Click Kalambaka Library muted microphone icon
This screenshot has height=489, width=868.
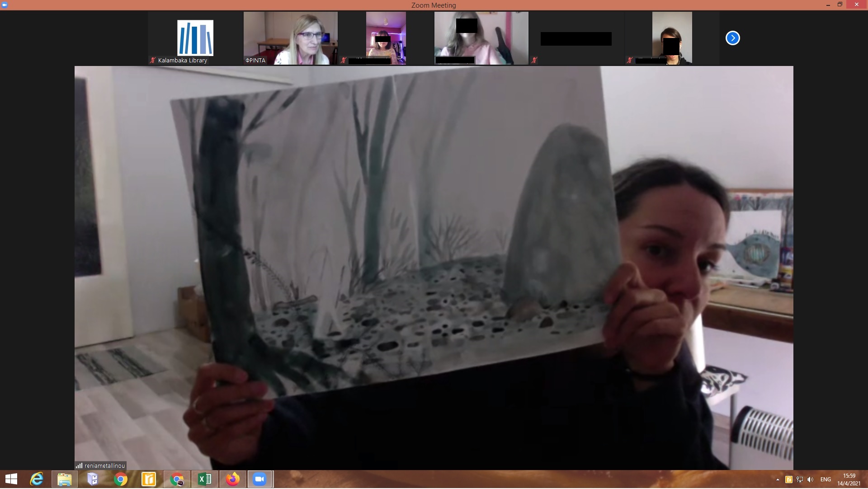point(153,61)
